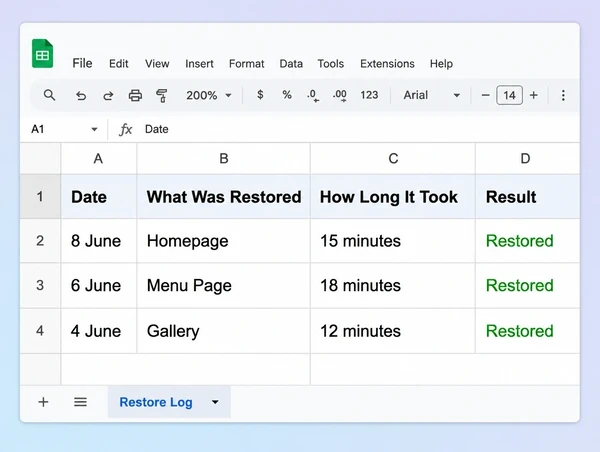This screenshot has height=452, width=600.
Task: Open the Help menu
Action: coord(441,64)
